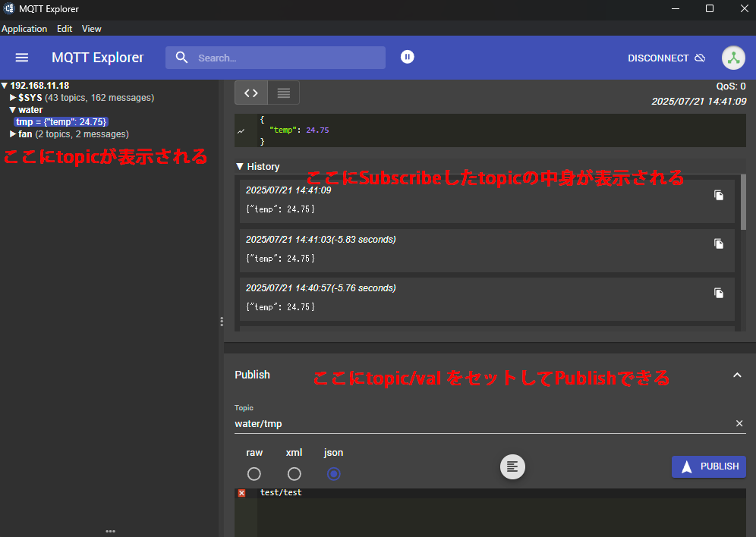Click the QoS: 0 label

point(731,86)
